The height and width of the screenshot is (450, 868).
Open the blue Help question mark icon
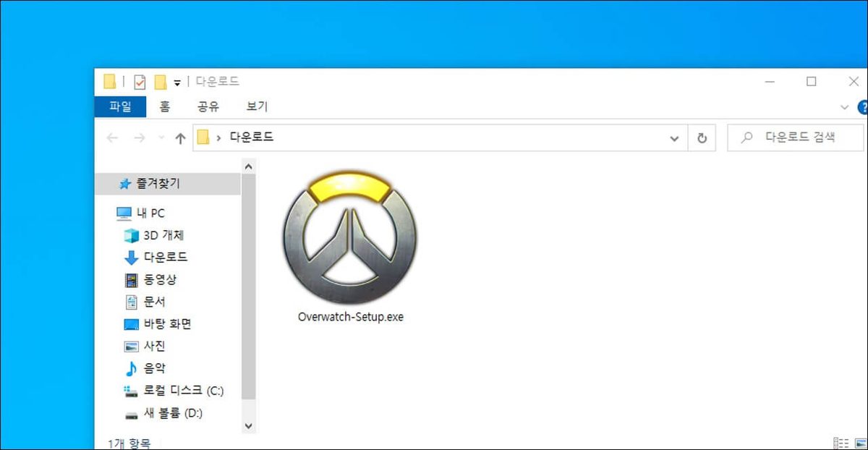pyautogui.click(x=862, y=107)
